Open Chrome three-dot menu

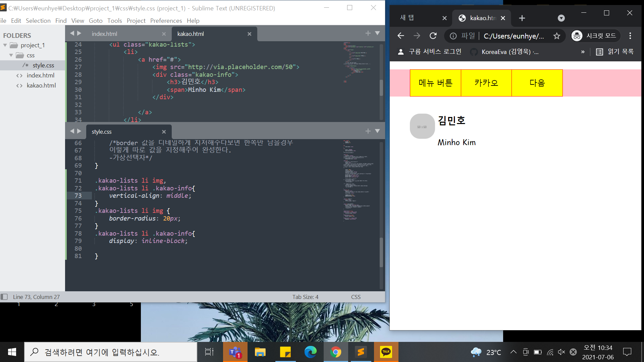(x=630, y=36)
